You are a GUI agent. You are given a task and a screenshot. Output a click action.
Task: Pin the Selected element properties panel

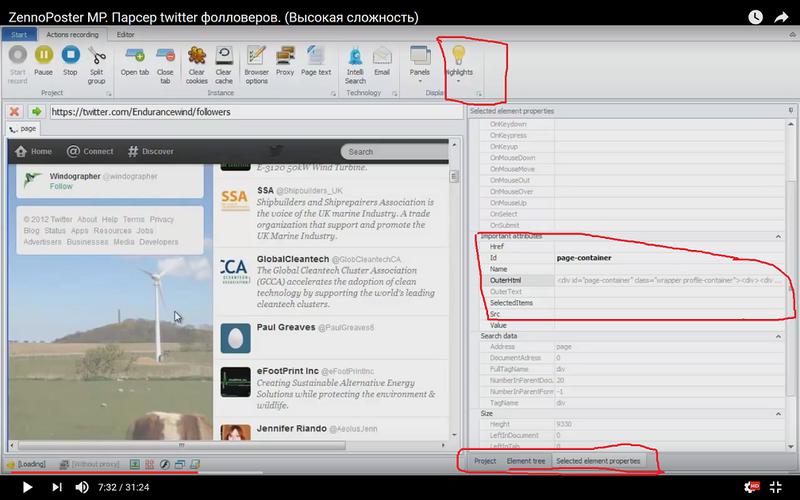click(791, 111)
